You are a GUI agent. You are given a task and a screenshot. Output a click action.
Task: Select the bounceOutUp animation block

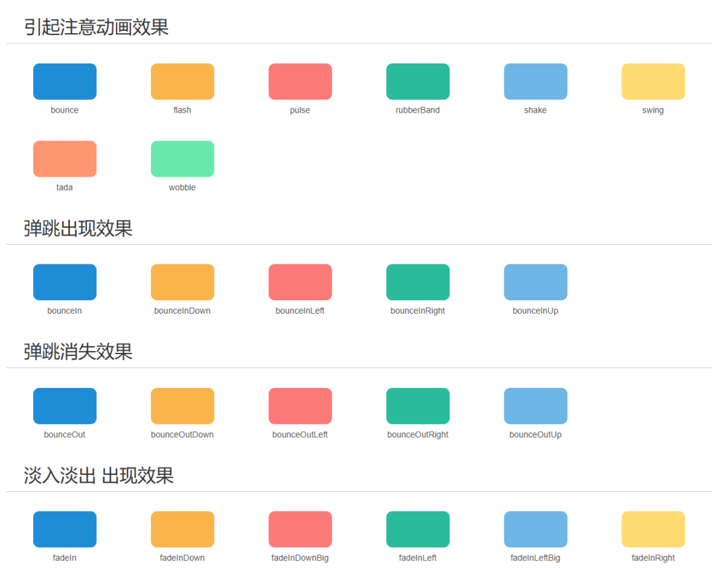pos(535,405)
